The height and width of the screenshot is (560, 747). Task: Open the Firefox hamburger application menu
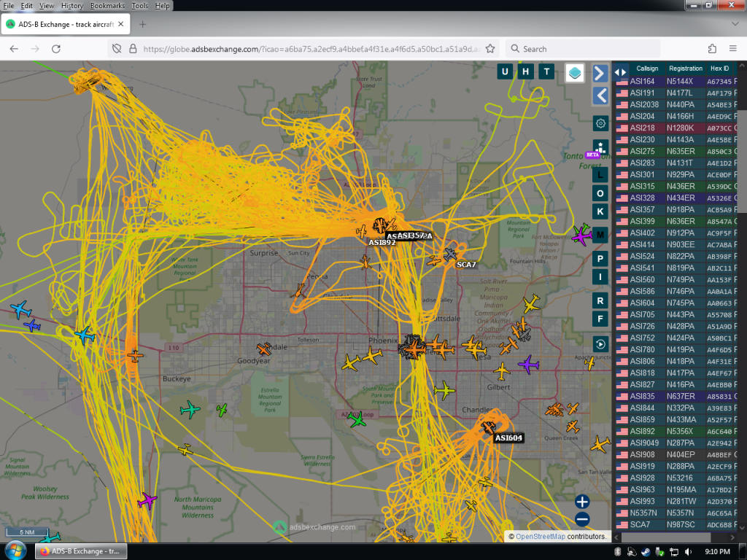[732, 49]
